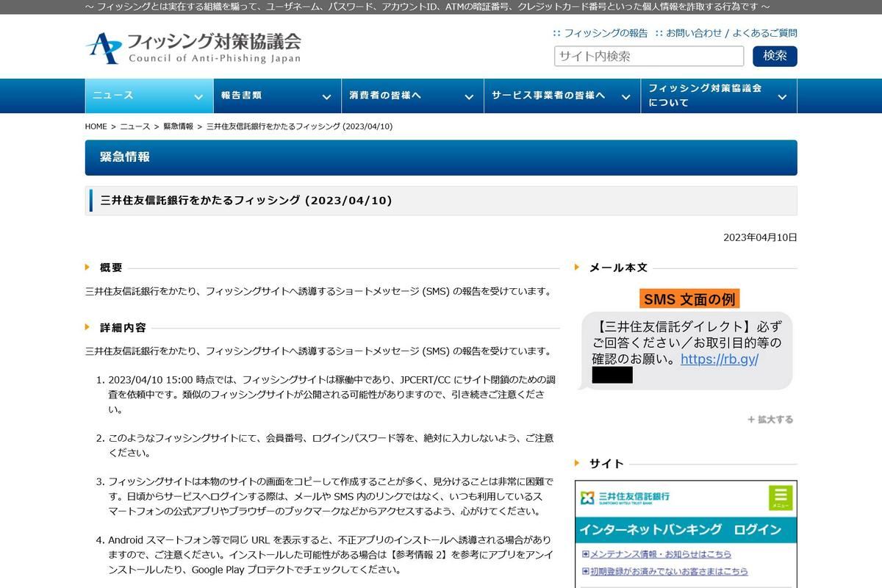Click the page title 三井住友信託銀行をかたるフィッシング
The width and height of the screenshot is (882, 588).
tap(246, 201)
